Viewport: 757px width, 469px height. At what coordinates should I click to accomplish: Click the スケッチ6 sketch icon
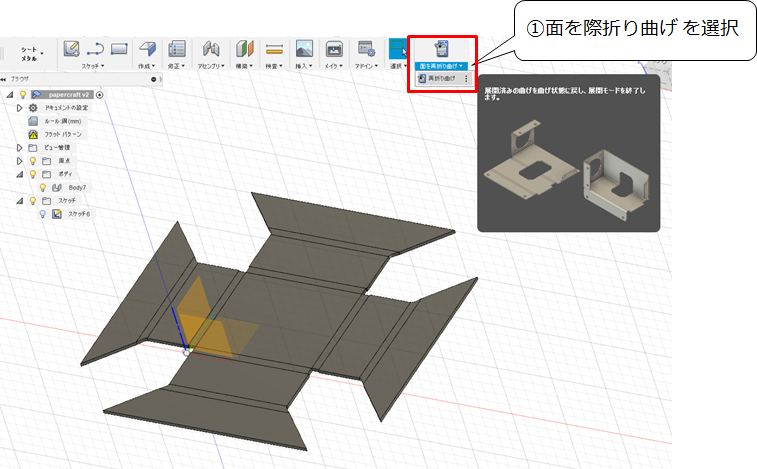[56, 213]
